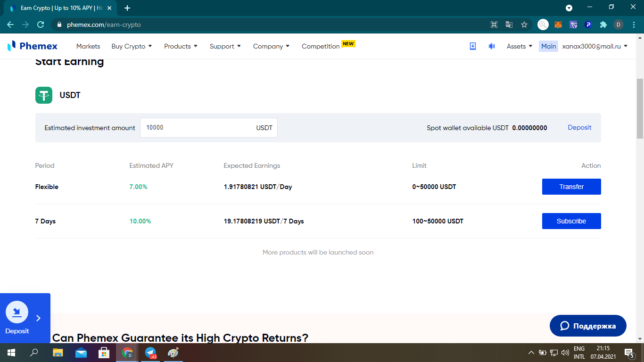644x362 pixels.
Task: Click the 0~50000 USDT limit text
Action: [x=434, y=187]
